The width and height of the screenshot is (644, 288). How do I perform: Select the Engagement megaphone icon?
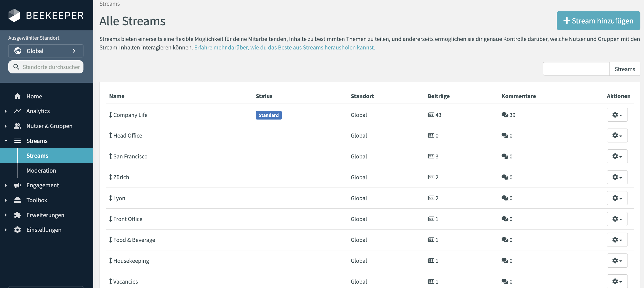click(17, 185)
